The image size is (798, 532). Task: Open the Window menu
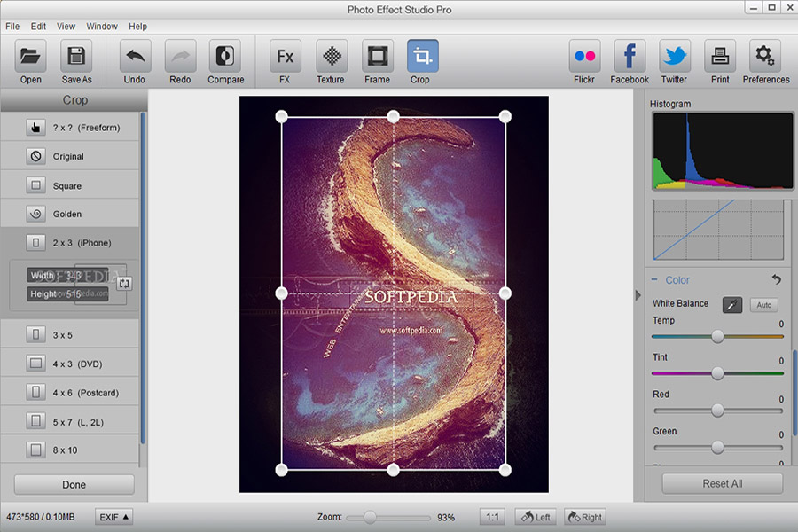[x=102, y=27]
